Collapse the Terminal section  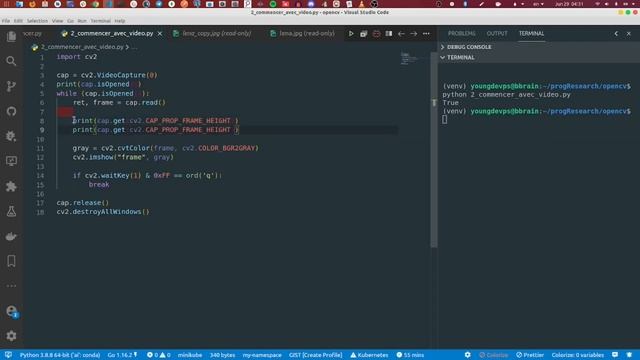(x=458, y=58)
